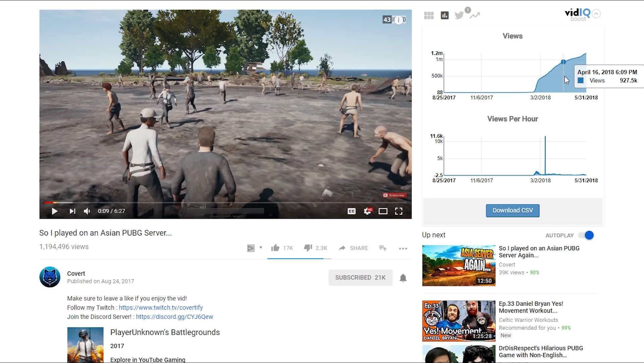Open Asia Server Again video thumbnail
This screenshot has height=363, width=644.
click(459, 265)
